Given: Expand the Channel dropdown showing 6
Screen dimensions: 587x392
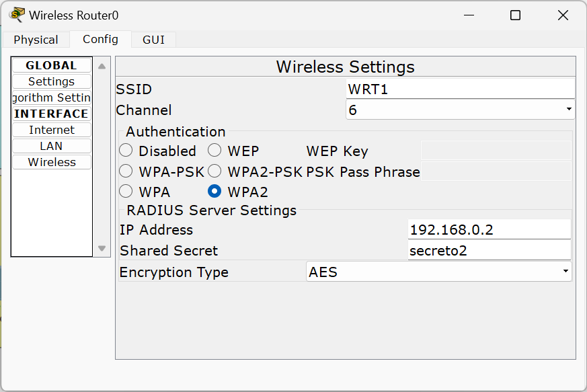Looking at the screenshot, I should pyautogui.click(x=460, y=110).
